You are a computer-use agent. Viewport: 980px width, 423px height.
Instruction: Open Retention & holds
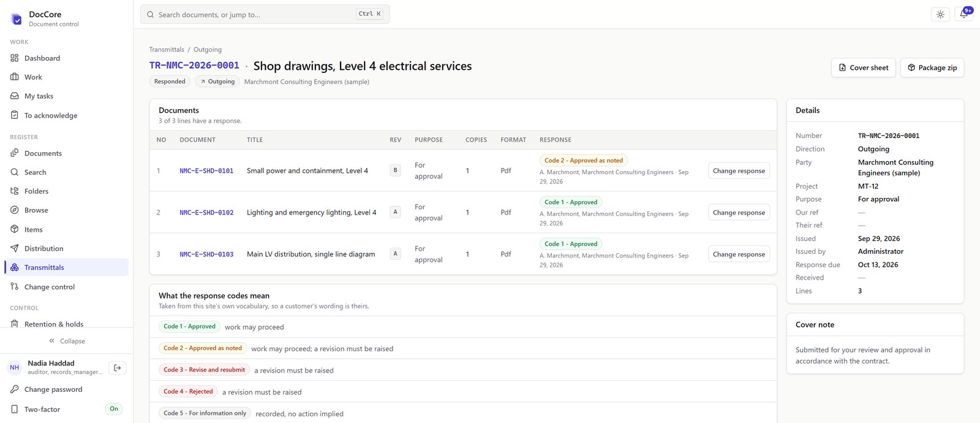click(66, 324)
